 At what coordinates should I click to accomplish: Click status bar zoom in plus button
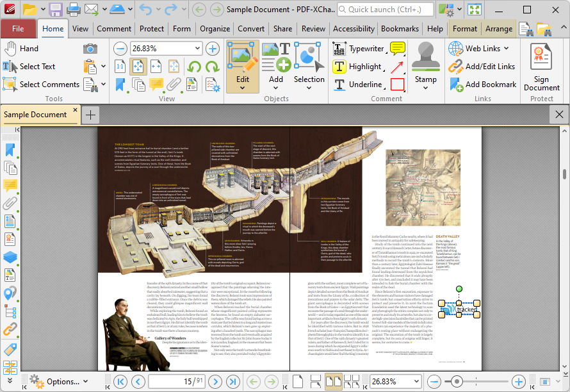519,382
